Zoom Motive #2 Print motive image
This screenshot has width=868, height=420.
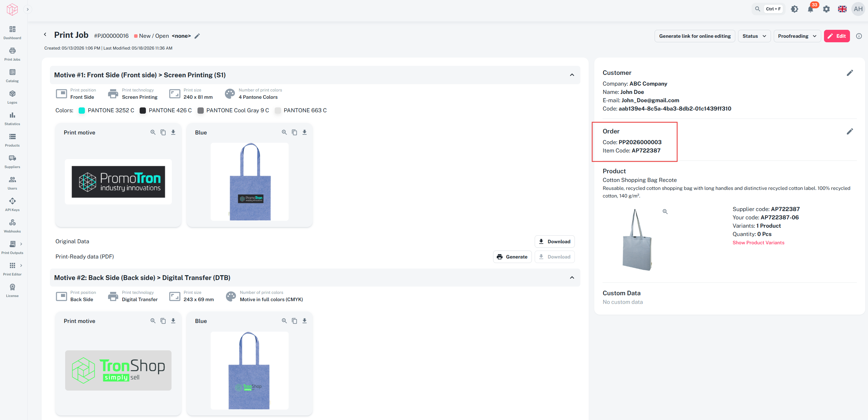[153, 321]
